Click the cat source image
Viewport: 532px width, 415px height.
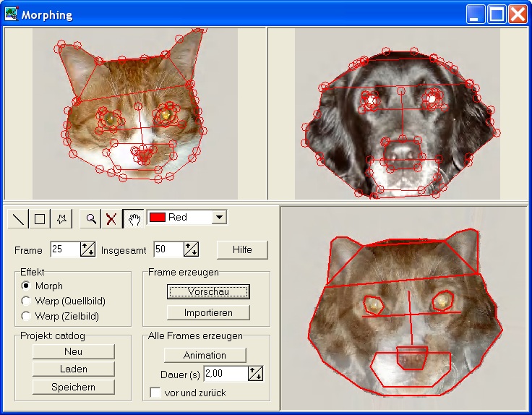click(x=135, y=114)
